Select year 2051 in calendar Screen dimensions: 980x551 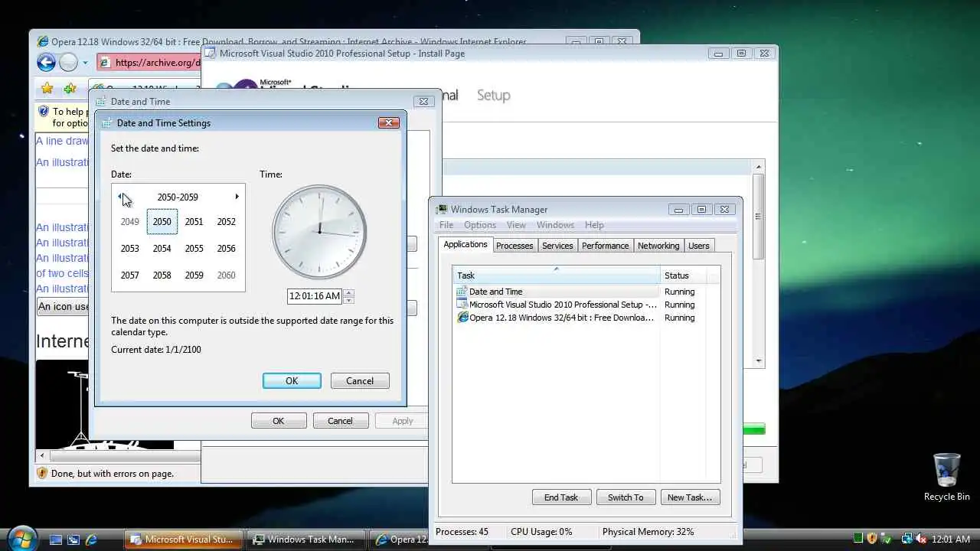pos(194,222)
